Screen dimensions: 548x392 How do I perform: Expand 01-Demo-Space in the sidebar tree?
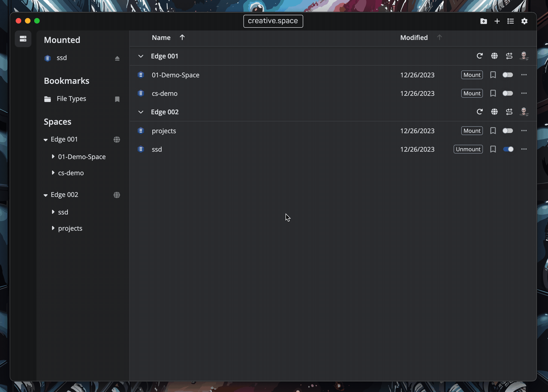click(x=53, y=157)
